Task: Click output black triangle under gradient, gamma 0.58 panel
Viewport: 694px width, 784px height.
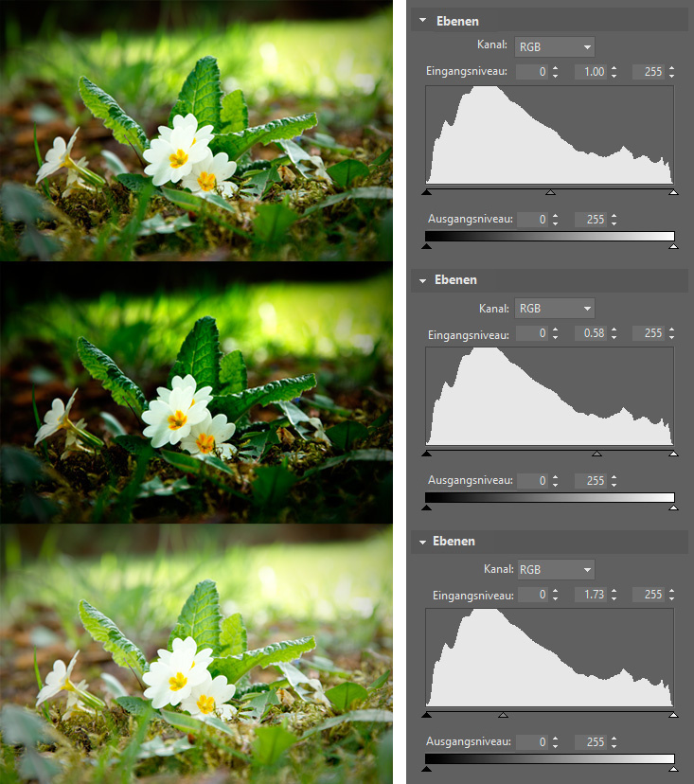Action: pyautogui.click(x=426, y=508)
